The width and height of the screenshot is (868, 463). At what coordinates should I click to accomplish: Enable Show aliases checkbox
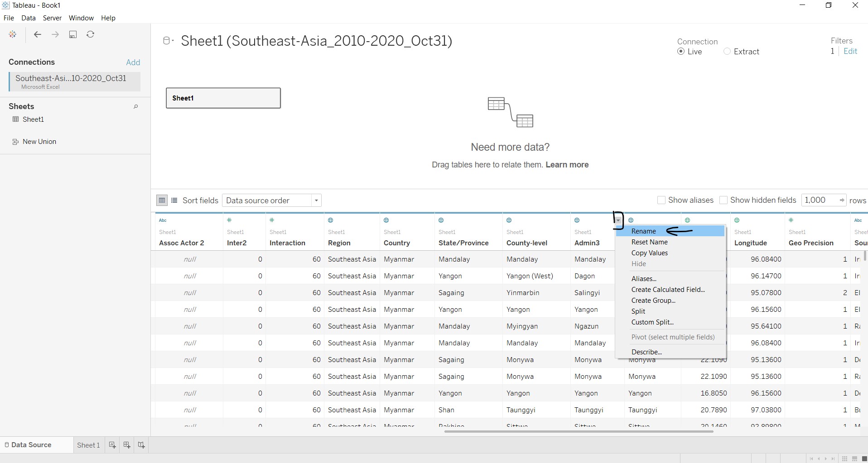pos(661,200)
